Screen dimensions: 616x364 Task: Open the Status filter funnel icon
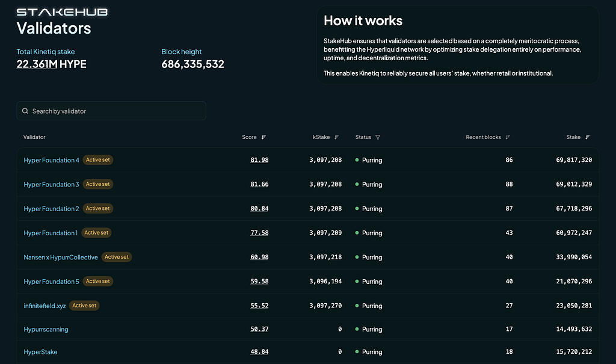point(378,137)
